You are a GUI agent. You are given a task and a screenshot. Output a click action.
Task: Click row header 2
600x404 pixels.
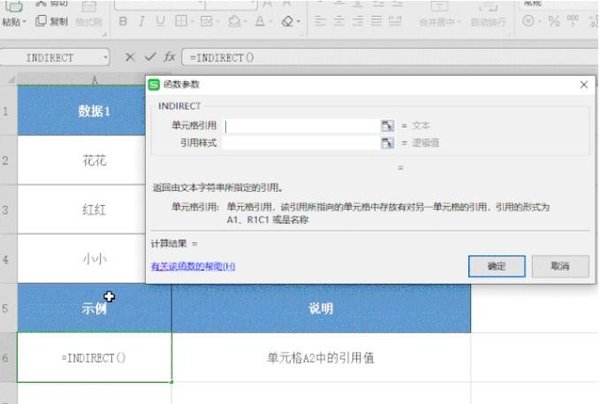8,160
